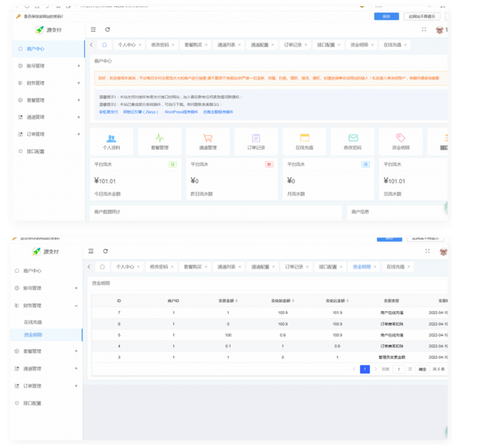Expand 订单管理 in the 商户中心 page sidebar
This screenshot has width=477, height=448.
coord(78,134)
